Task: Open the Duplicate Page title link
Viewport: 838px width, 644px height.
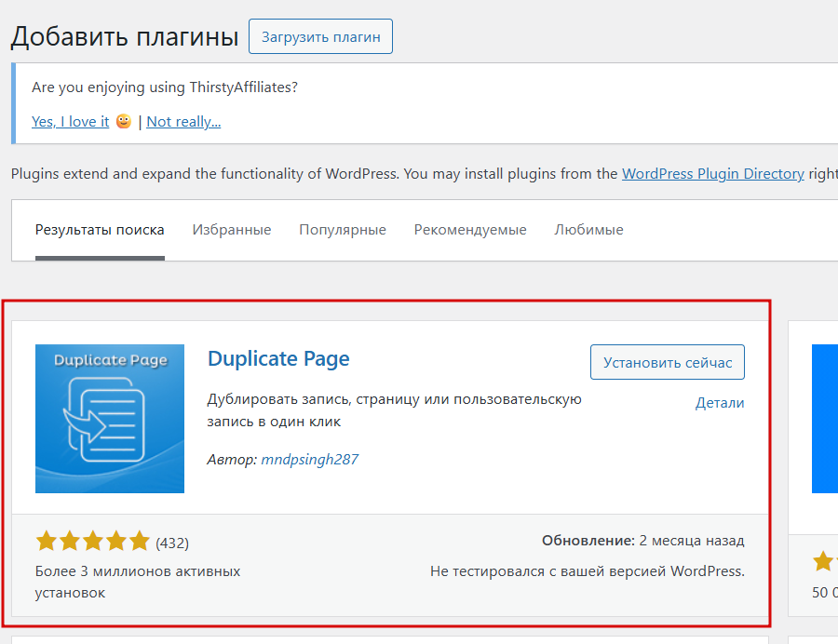Action: point(278,359)
